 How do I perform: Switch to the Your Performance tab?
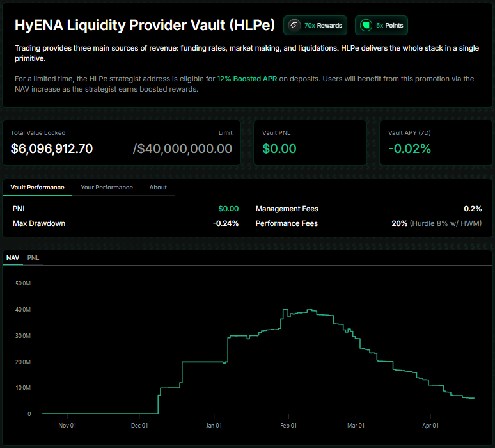coord(107,188)
